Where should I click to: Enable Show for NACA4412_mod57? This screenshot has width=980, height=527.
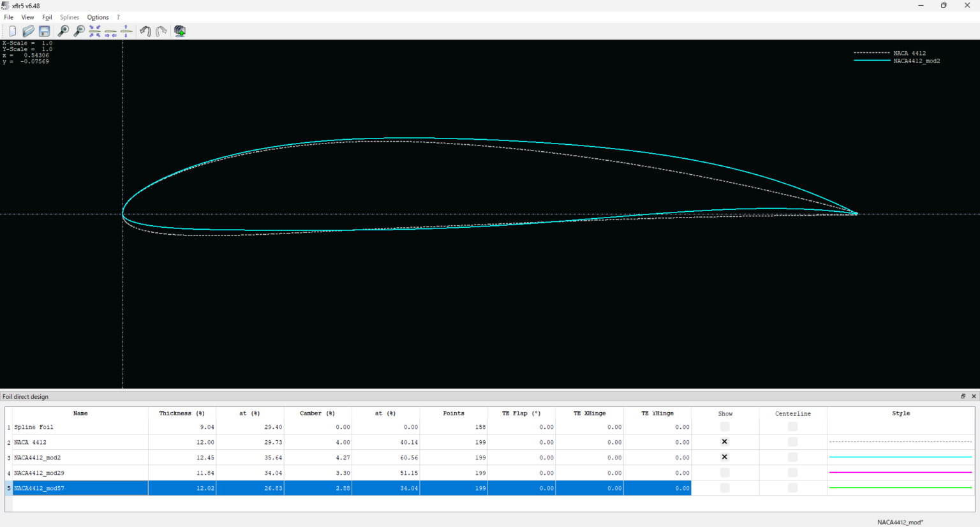724,488
